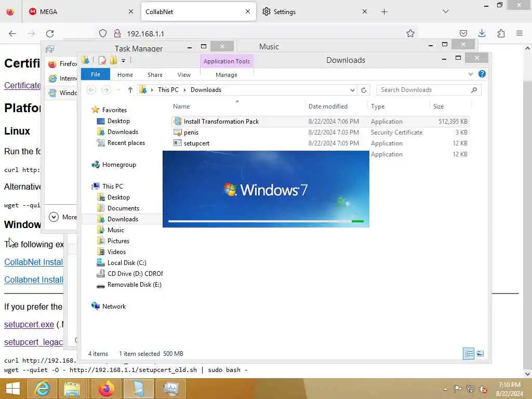Switch to Firefox on the taskbar
The width and height of the screenshot is (532, 399).
[x=107, y=389]
